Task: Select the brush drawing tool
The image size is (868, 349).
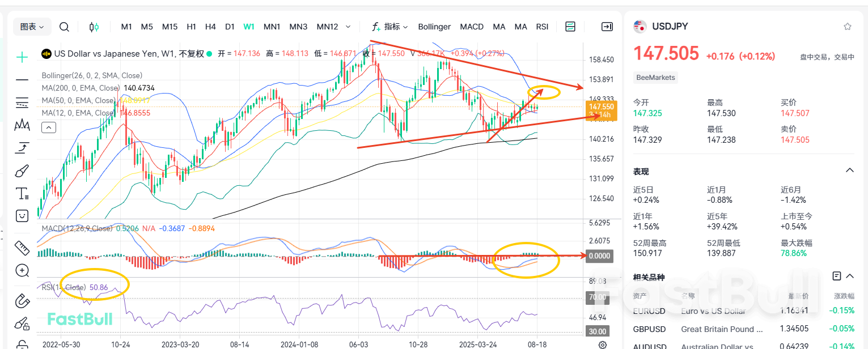Action: coord(22,171)
